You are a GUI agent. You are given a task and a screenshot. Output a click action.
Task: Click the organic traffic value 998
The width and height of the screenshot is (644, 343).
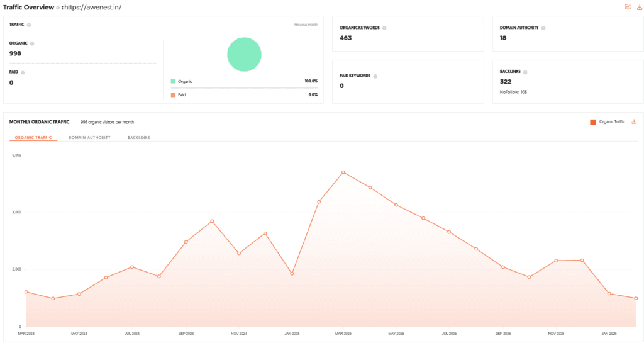click(15, 53)
